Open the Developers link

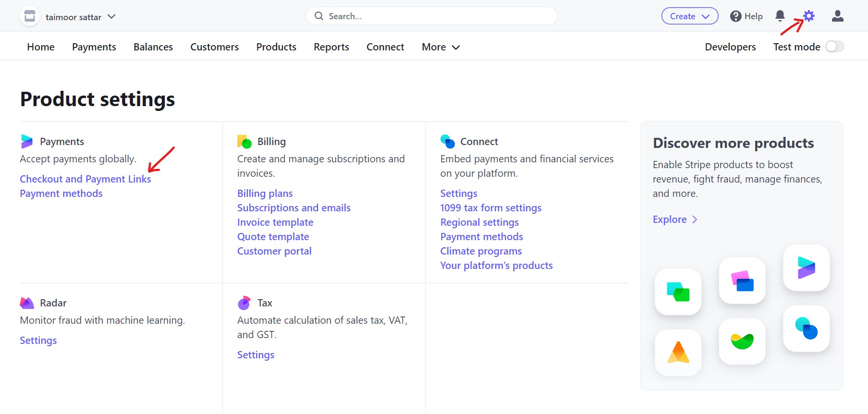(730, 47)
